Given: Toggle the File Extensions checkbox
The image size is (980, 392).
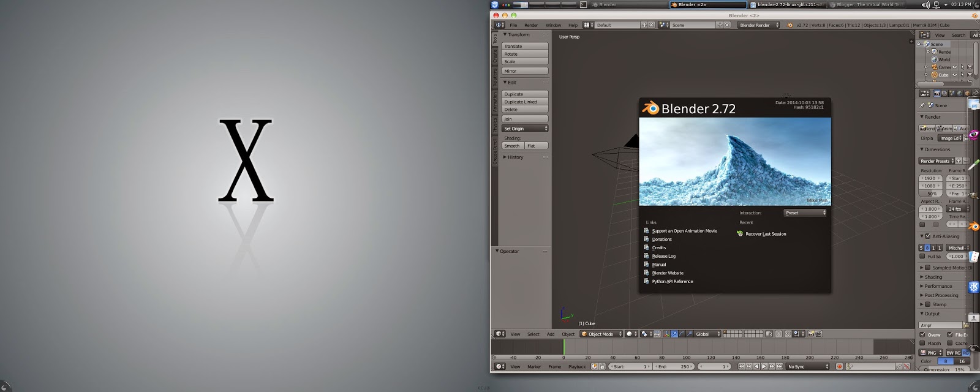Looking at the screenshot, I should 949,334.
